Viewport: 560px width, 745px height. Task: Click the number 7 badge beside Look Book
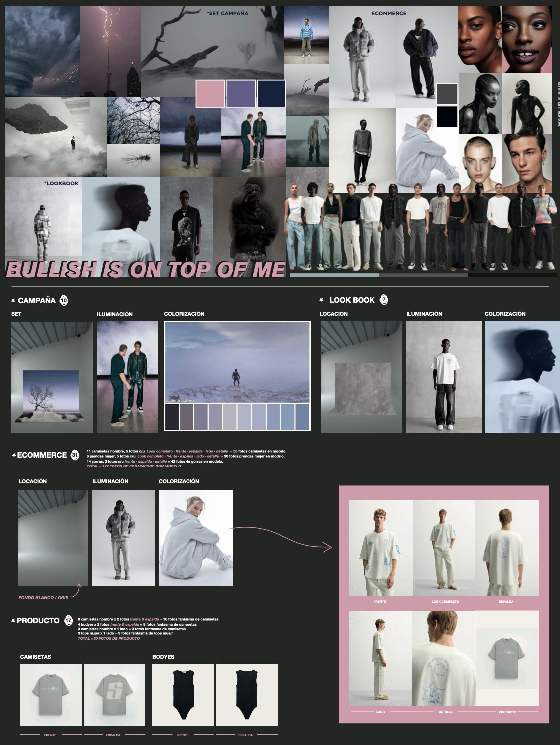pyautogui.click(x=383, y=300)
